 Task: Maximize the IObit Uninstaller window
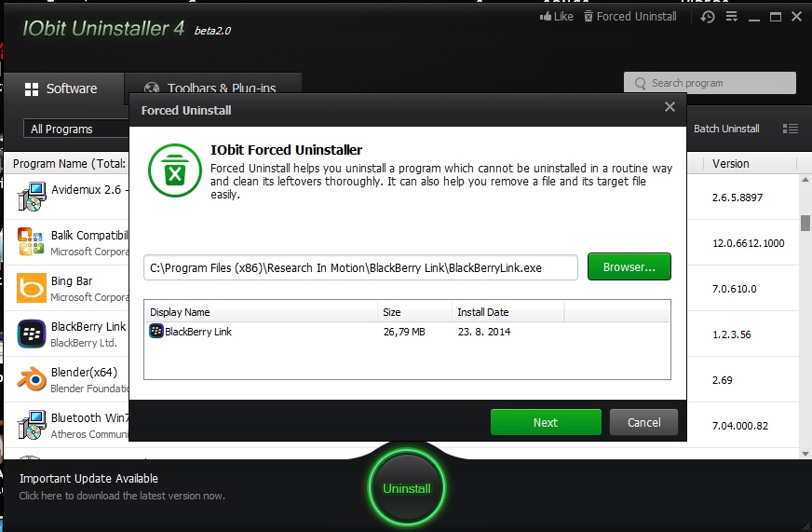coord(776,17)
